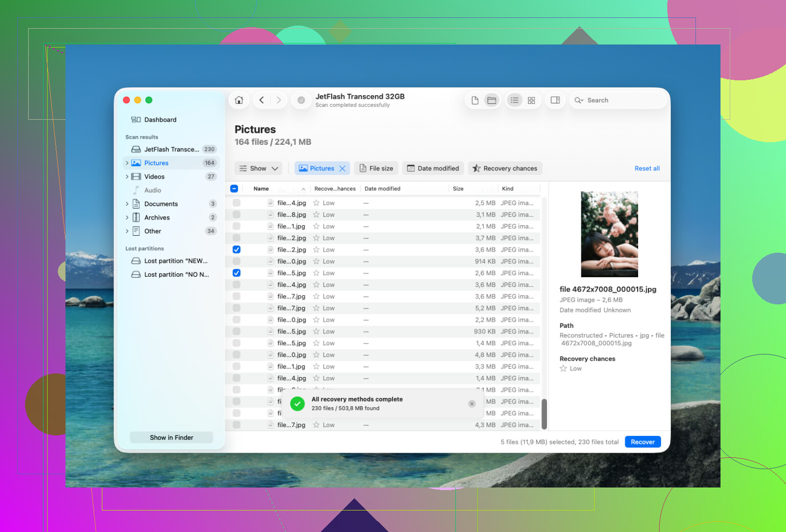Image resolution: width=786 pixels, height=532 pixels.
Task: Toggle the select-all checkbox in header
Action: 234,189
